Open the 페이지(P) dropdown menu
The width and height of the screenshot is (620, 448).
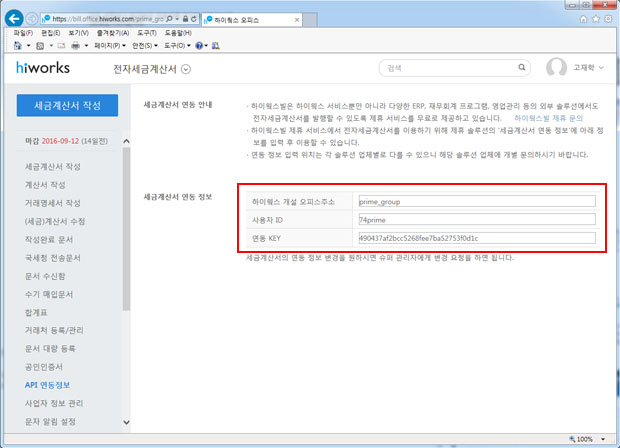pos(110,46)
